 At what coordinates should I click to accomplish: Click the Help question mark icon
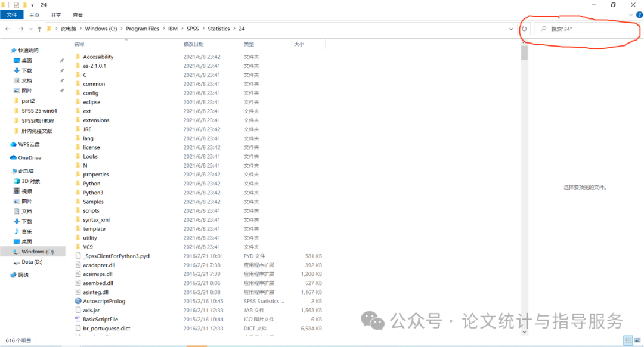pos(639,15)
